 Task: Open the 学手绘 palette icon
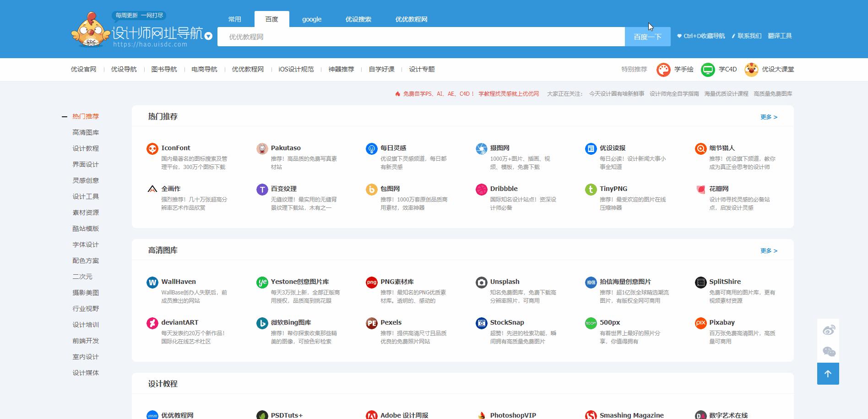point(663,69)
